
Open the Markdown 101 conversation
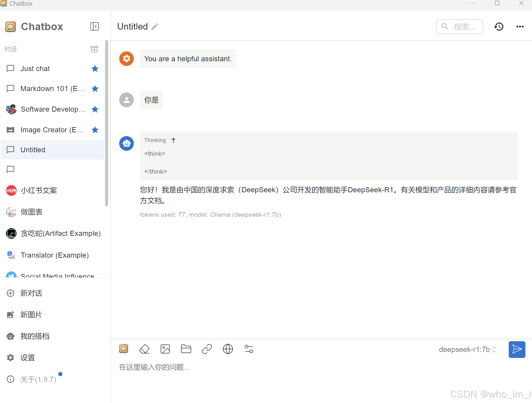53,89
